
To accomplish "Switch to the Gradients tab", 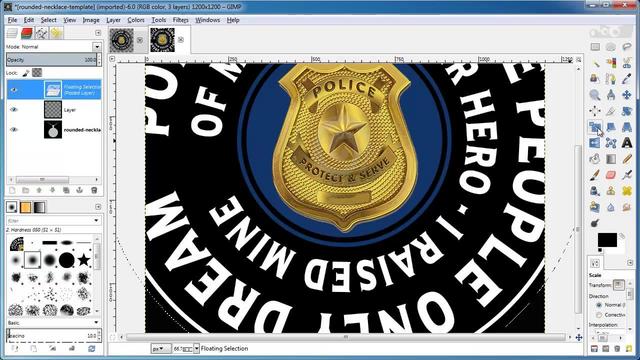I will (x=39, y=207).
